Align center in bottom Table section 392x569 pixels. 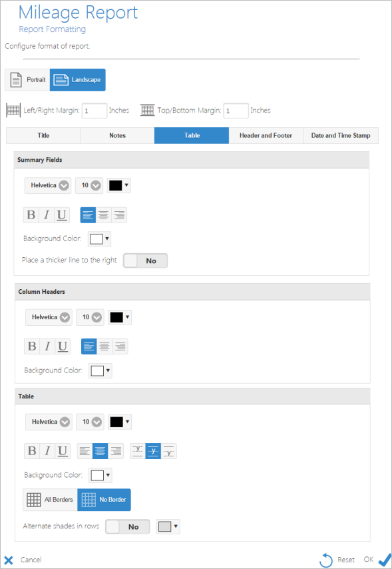100,451
